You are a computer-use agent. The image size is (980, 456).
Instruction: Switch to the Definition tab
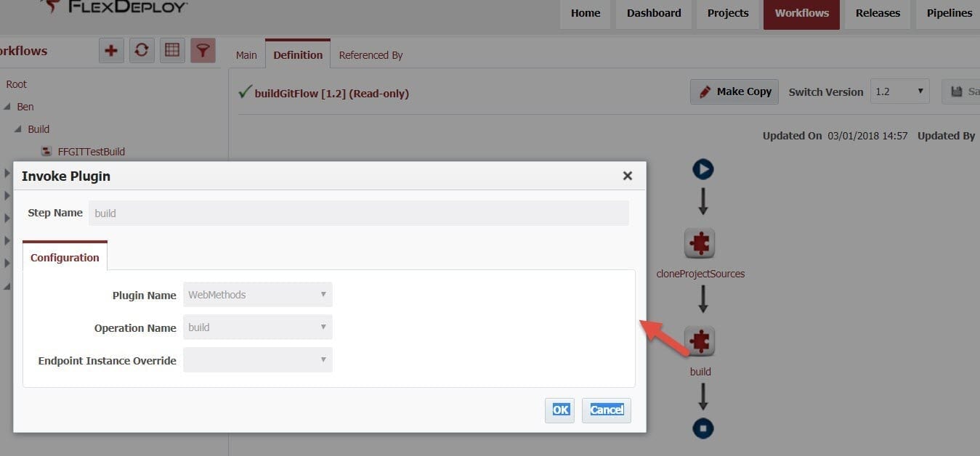[x=298, y=54]
